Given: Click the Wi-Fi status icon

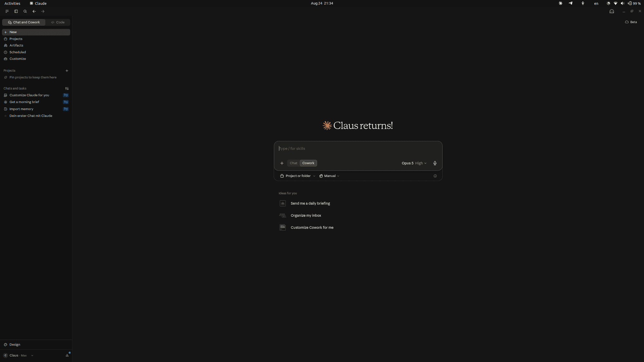Looking at the screenshot, I should pyautogui.click(x=615, y=3).
